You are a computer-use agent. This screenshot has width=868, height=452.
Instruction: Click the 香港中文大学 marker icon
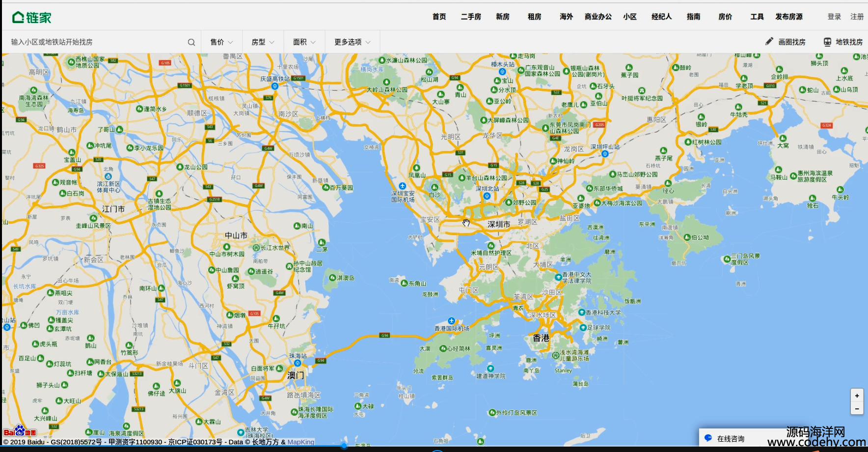point(558,277)
